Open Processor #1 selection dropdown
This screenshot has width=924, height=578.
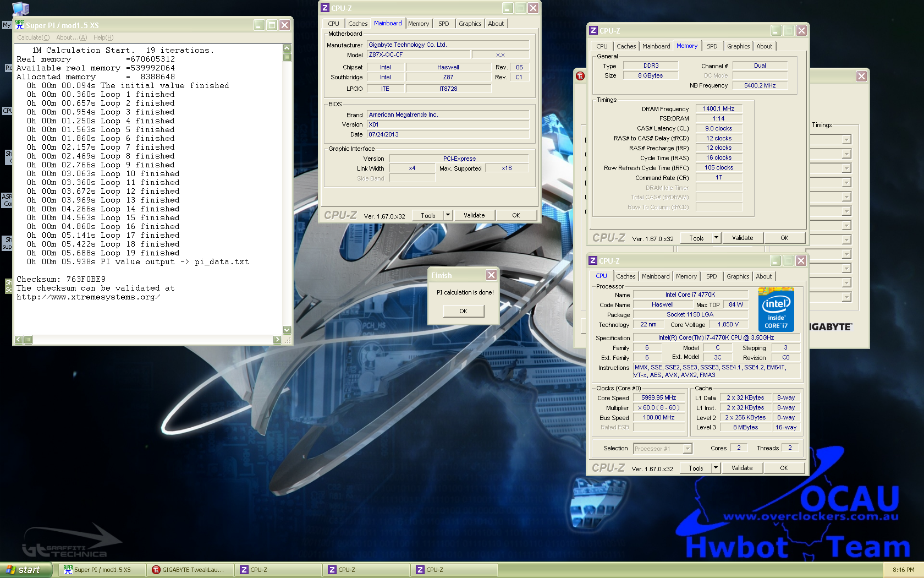pyautogui.click(x=687, y=449)
